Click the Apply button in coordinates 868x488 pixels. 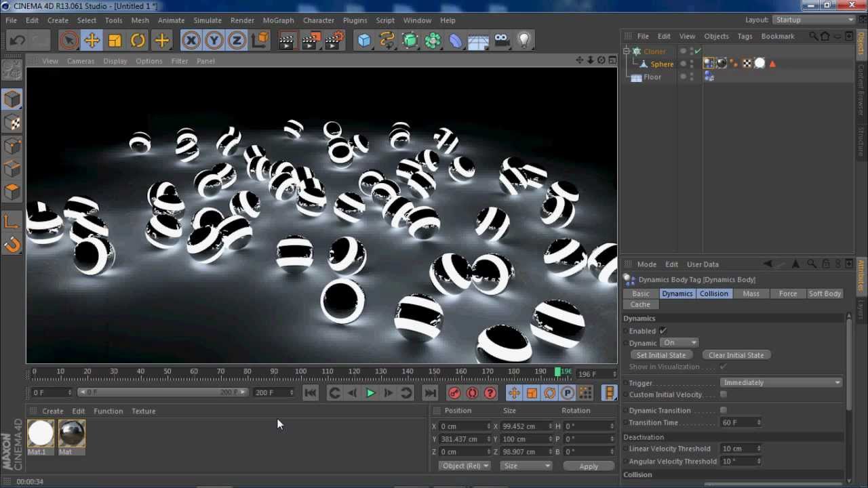(589, 466)
